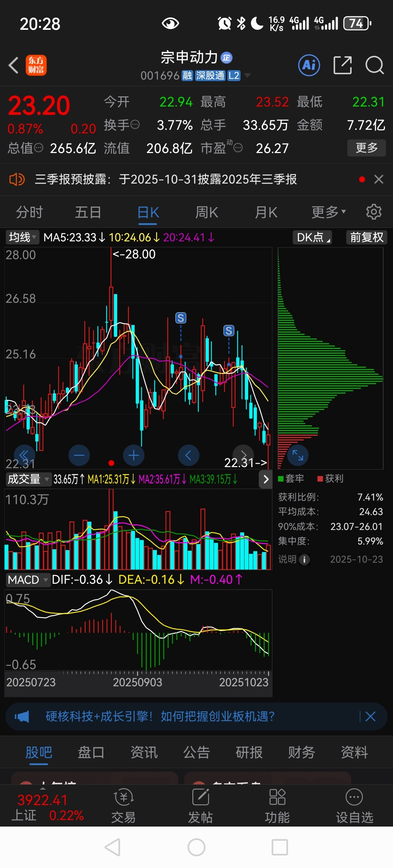Expand the stock code dropdown arrow

click(x=247, y=75)
